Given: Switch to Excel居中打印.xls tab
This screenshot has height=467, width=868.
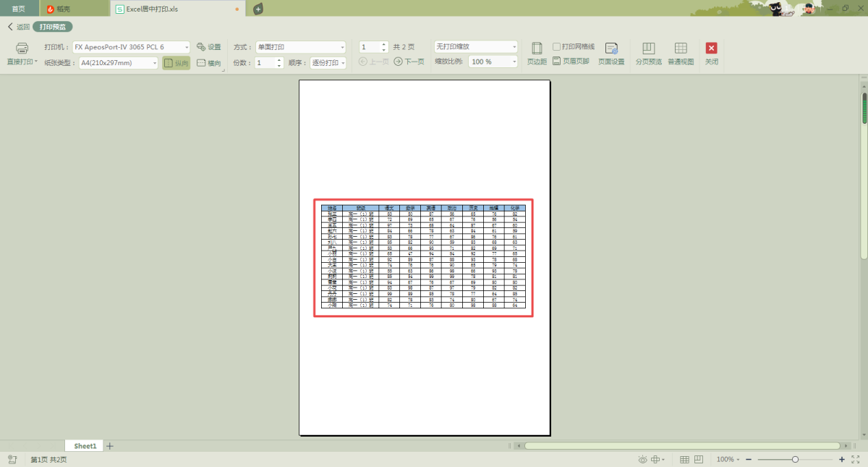Looking at the screenshot, I should click(151, 9).
